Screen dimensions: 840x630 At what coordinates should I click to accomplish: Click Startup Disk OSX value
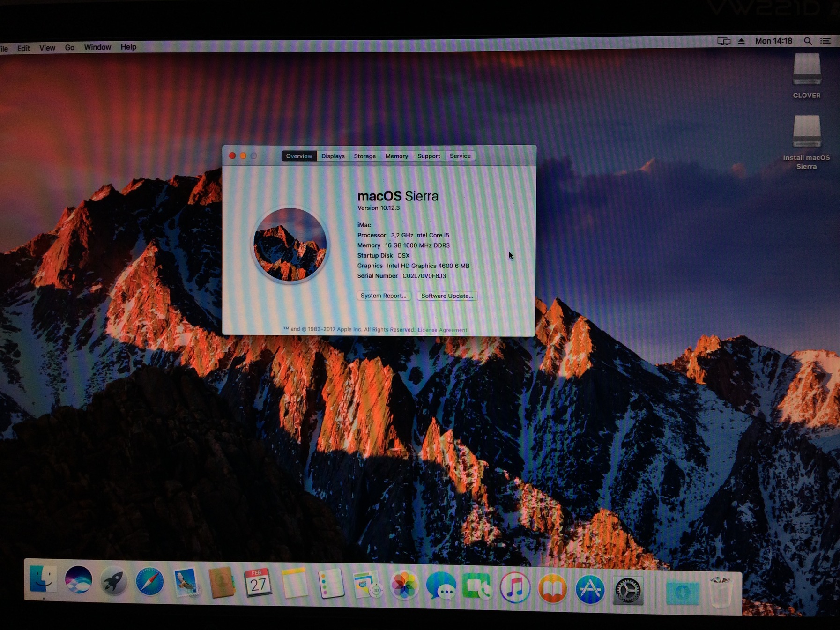[x=403, y=256]
